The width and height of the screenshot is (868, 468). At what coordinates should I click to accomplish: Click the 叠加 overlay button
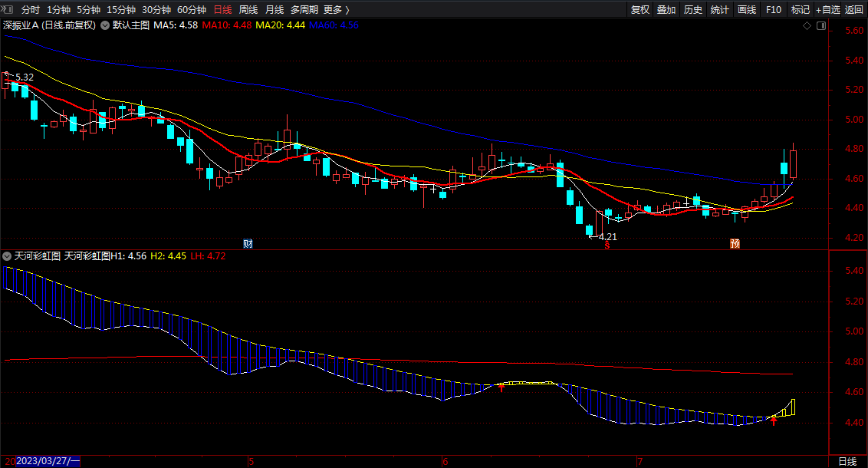(666, 9)
